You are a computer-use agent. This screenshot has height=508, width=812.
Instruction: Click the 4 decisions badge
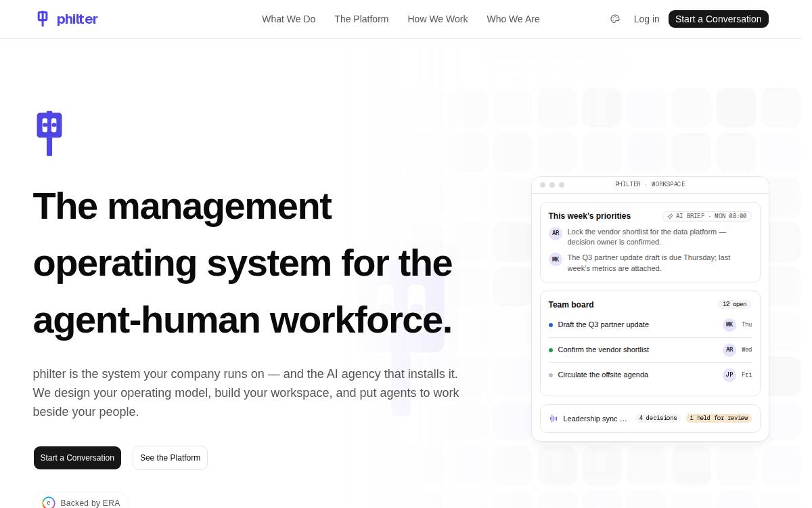658,419
